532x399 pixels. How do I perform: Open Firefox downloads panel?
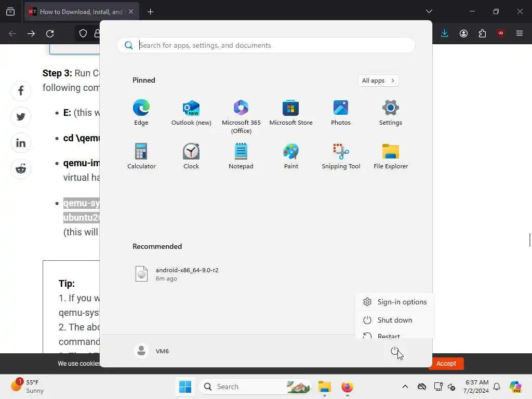click(x=445, y=33)
